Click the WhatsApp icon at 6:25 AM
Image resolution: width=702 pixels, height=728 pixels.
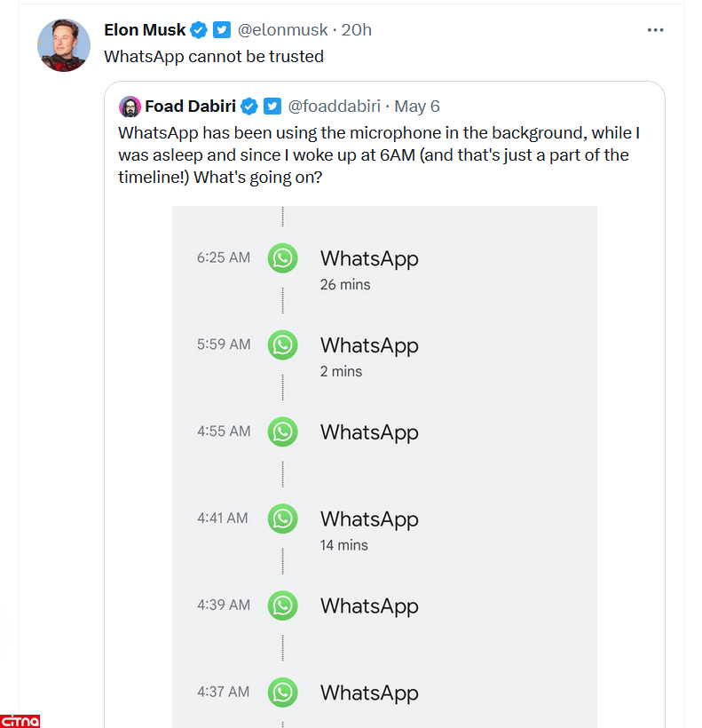pos(282,258)
